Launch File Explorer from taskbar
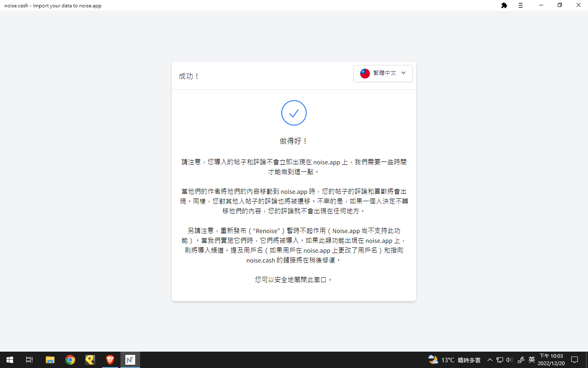The height and width of the screenshot is (368, 588). [50, 360]
